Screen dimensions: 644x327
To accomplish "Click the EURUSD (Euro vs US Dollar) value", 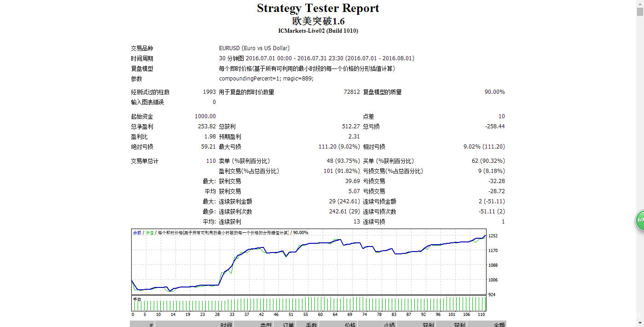I will (x=254, y=48).
